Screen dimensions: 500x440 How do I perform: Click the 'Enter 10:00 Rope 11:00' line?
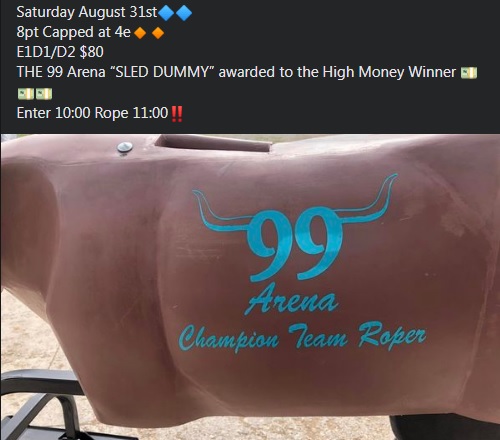pos(92,113)
